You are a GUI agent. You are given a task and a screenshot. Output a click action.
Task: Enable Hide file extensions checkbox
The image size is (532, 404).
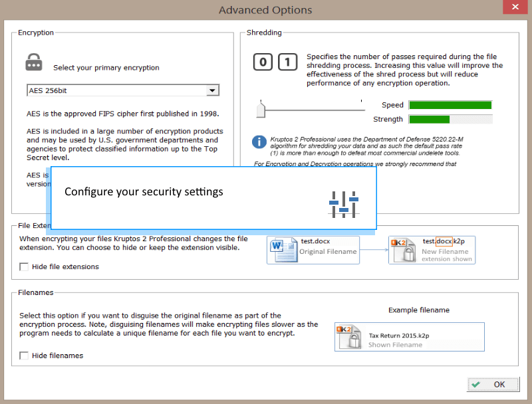pos(24,267)
